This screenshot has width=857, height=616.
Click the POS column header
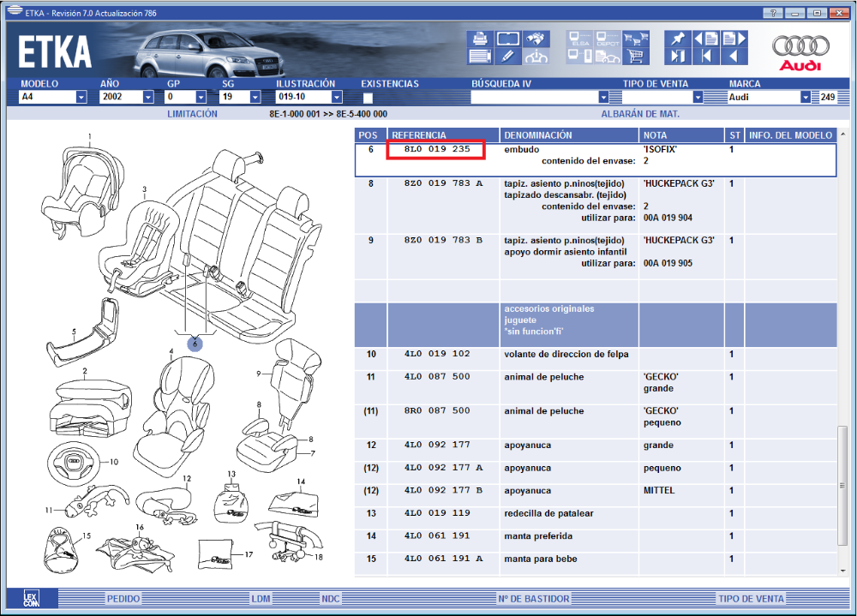pos(370,135)
